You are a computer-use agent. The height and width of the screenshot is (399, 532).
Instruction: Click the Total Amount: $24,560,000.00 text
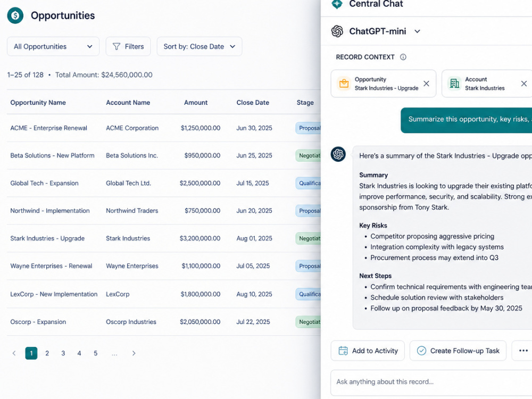click(x=104, y=74)
